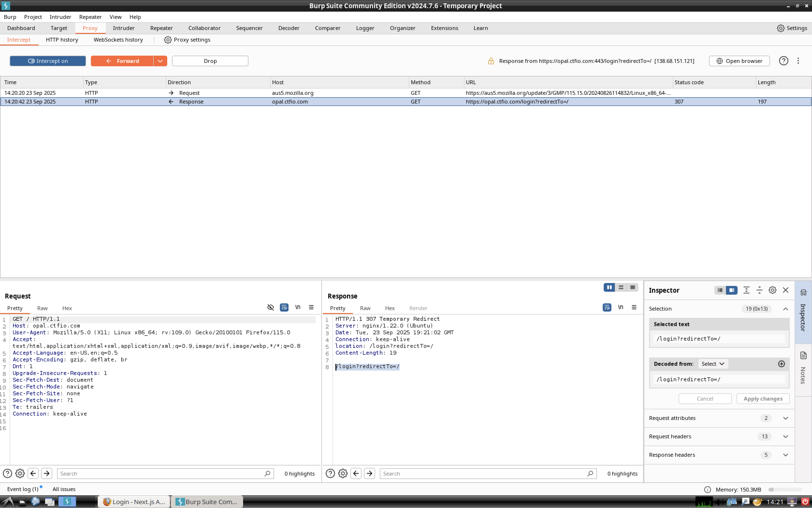The image size is (812, 508).
Task: Open the Response editor options menu
Action: (634, 307)
